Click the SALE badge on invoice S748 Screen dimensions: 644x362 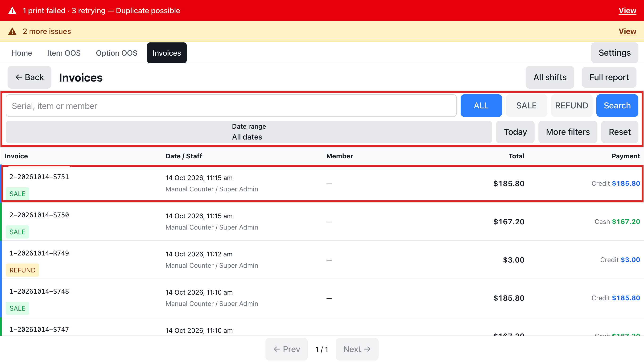[x=17, y=309]
